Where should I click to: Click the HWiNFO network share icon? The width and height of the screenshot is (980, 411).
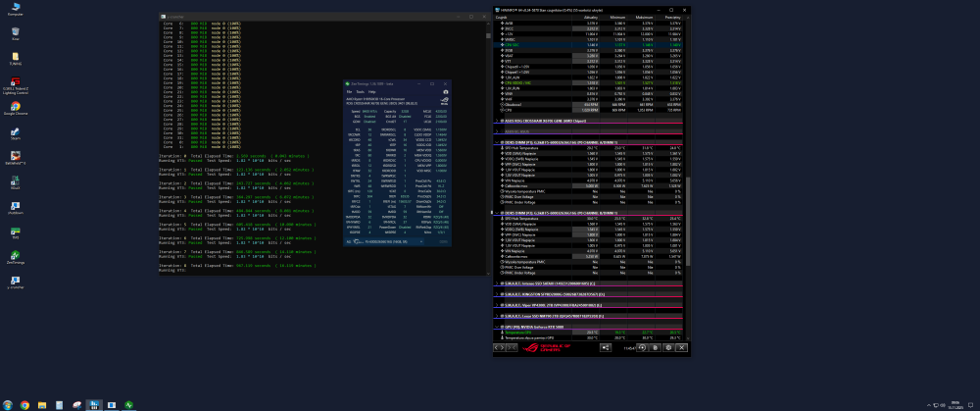click(x=608, y=347)
